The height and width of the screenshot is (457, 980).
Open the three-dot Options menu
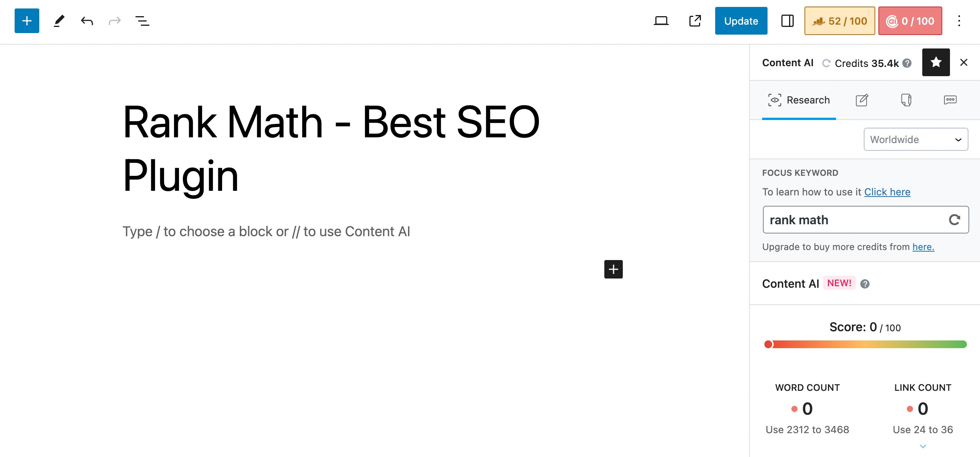(959, 21)
